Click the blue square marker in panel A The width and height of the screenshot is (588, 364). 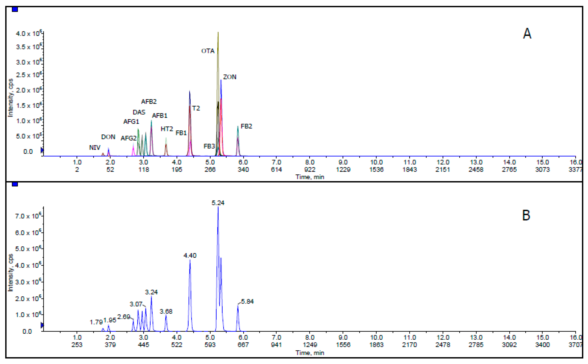[15, 9]
